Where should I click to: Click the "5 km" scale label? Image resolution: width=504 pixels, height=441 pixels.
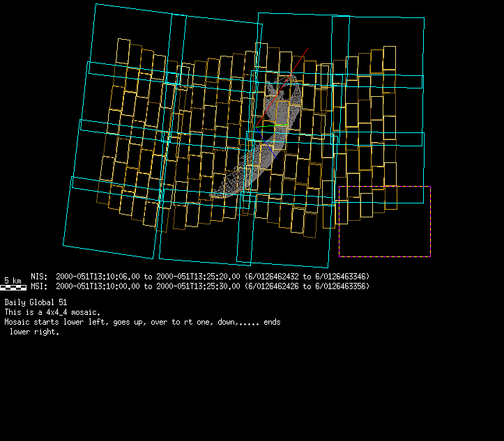pyautogui.click(x=13, y=280)
